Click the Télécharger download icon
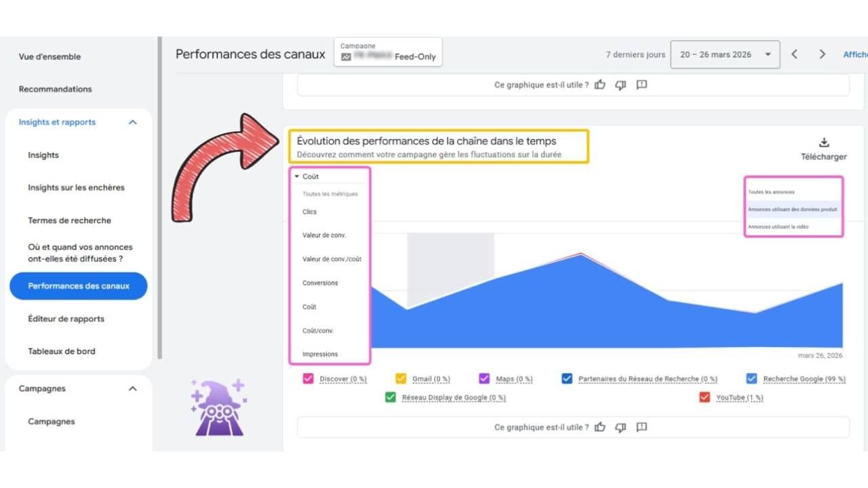 (x=824, y=142)
